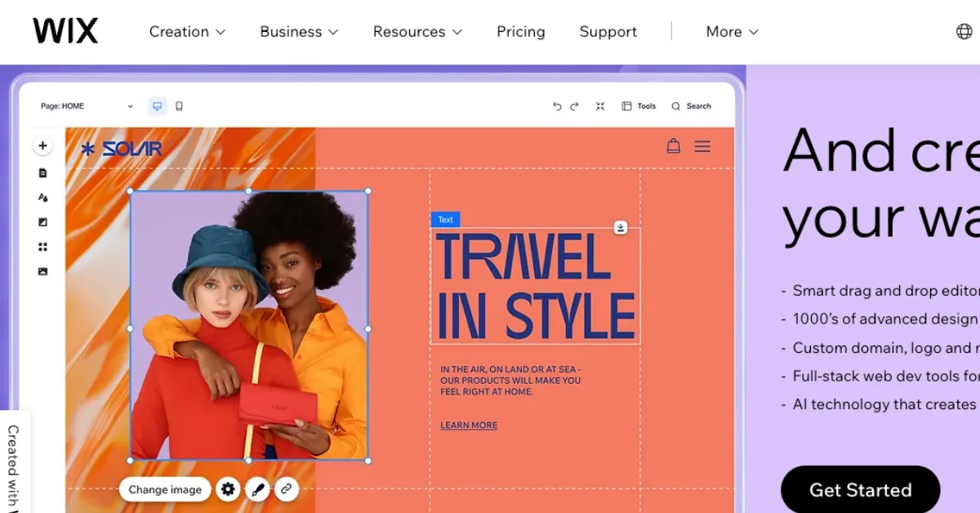
Task: Switch to desktop view
Action: (158, 106)
